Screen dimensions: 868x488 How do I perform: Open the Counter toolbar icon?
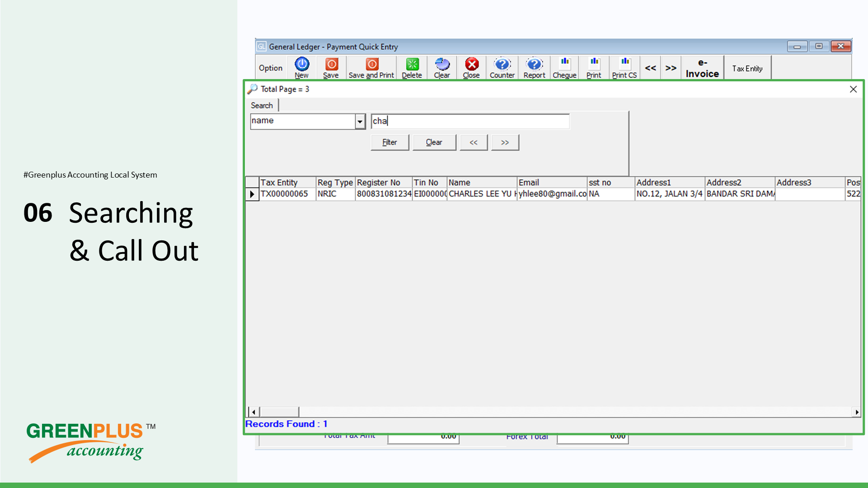point(502,68)
